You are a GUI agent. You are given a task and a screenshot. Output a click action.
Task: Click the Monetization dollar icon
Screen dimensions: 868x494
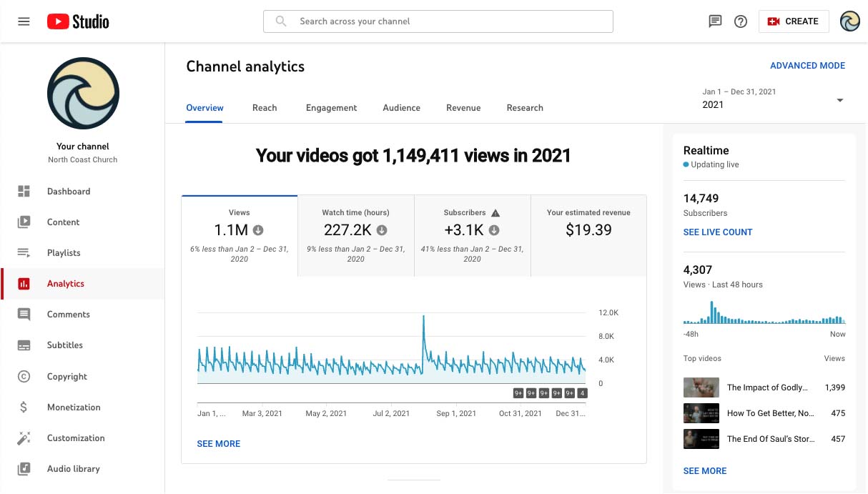tap(24, 407)
